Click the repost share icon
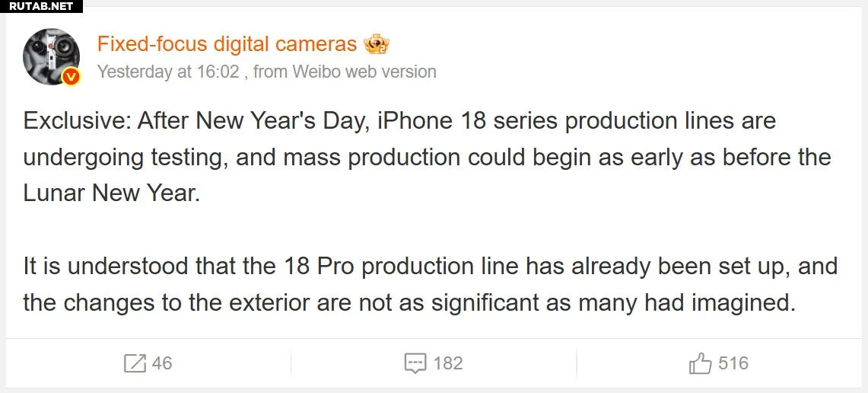The image size is (868, 393). tap(135, 363)
